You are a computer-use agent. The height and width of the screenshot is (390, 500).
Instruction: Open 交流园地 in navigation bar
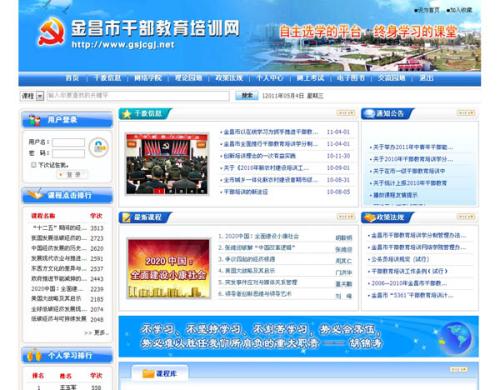pyautogui.click(x=392, y=78)
